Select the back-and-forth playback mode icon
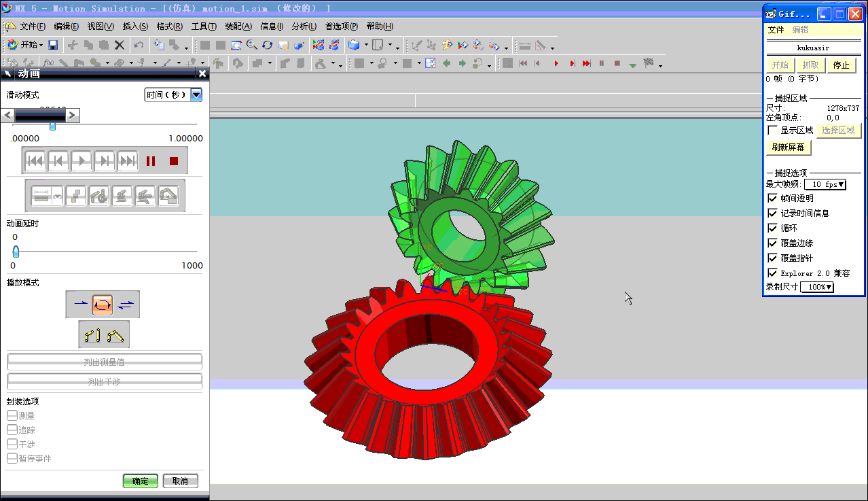The height and width of the screenshot is (501, 868). [x=126, y=304]
